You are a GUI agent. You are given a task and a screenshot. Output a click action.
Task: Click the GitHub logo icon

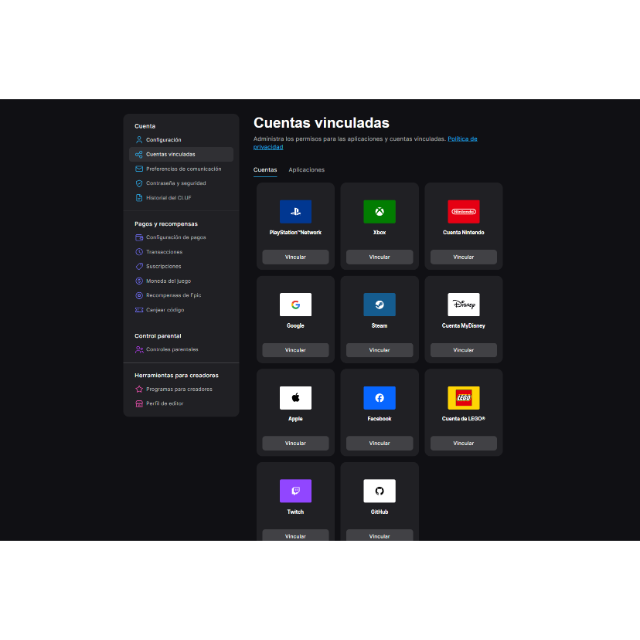[x=379, y=491]
